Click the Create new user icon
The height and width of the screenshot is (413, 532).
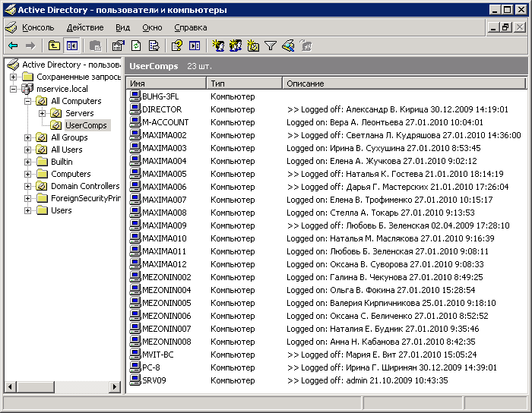tap(218, 46)
